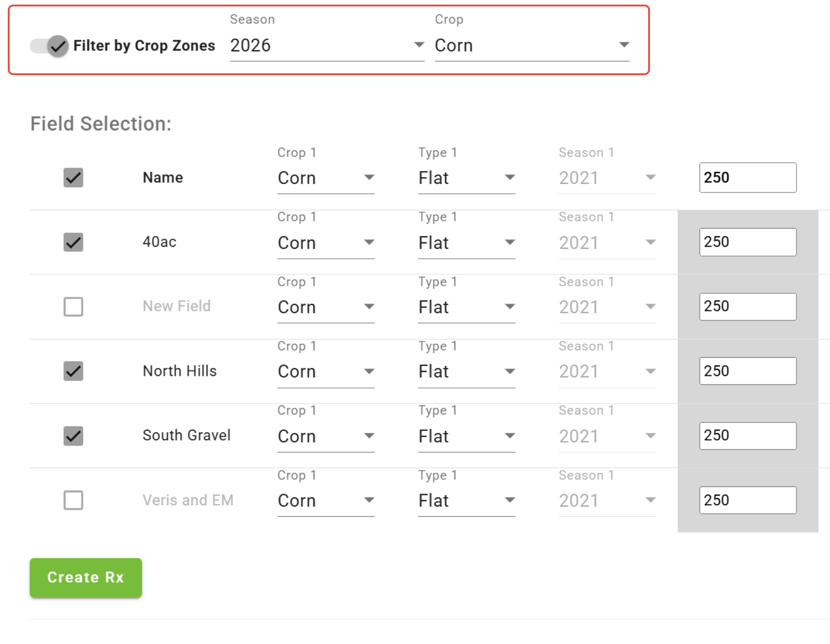Open the Season 2026 dropdown
Screen dimensions: 830x644
tap(327, 46)
